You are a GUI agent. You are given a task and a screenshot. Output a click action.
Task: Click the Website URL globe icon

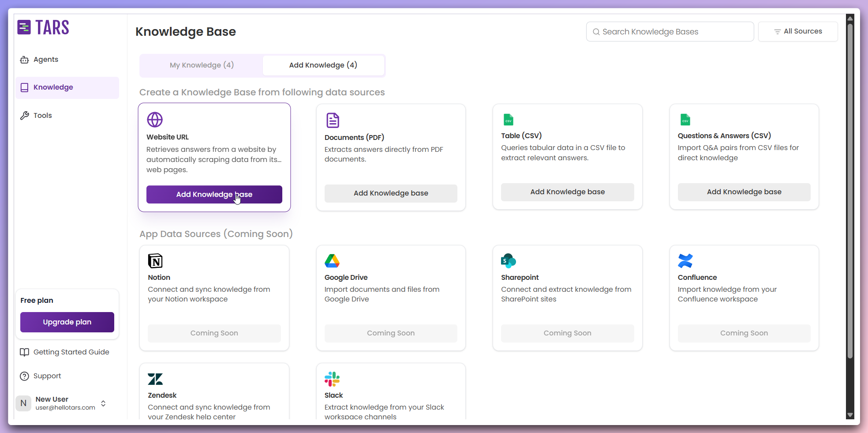[155, 120]
